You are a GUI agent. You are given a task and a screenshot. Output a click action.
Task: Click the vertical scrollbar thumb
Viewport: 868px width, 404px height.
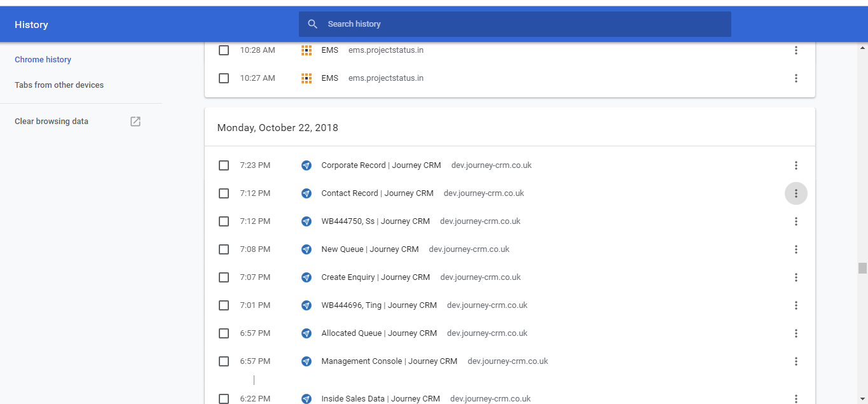862,268
